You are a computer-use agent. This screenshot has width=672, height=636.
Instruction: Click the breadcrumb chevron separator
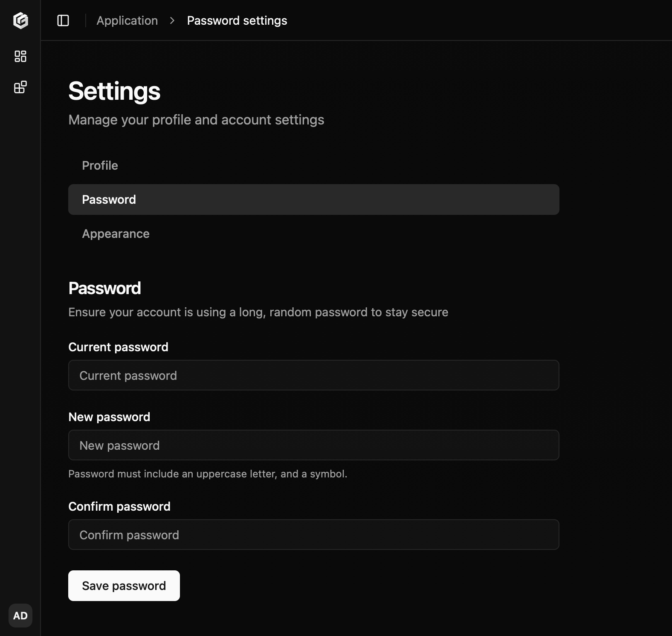[172, 20]
